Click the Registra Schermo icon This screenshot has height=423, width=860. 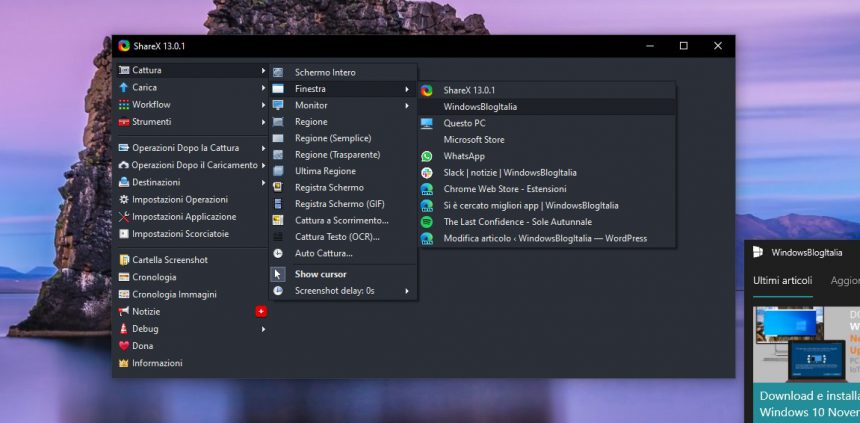click(278, 188)
